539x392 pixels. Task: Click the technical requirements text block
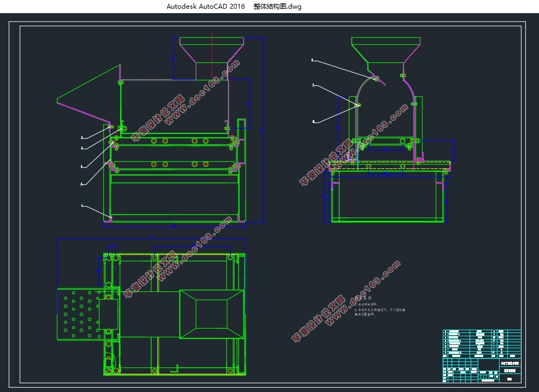pos(380,306)
